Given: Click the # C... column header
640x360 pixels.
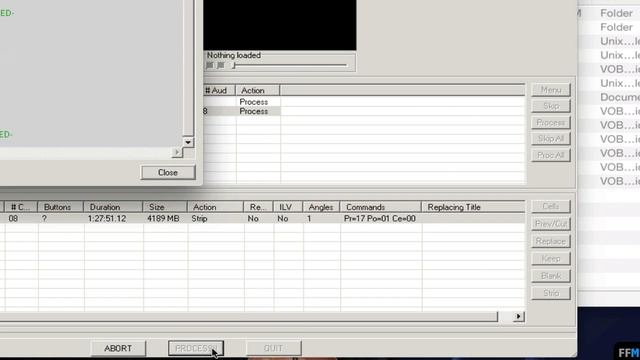Looking at the screenshot, I should click(21, 207).
